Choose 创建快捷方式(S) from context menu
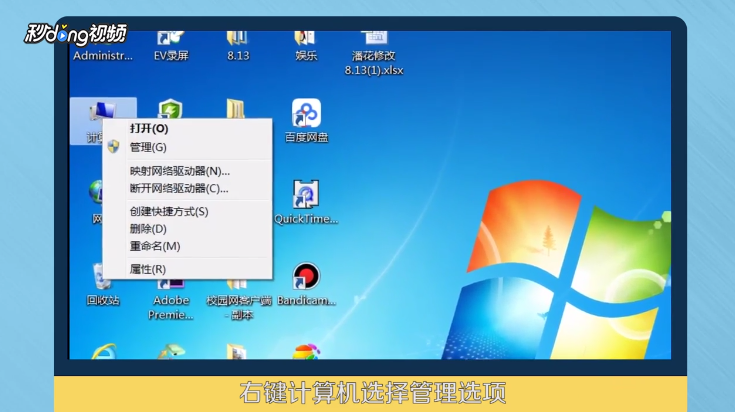Viewport: 735px width, 412px height. click(x=188, y=211)
